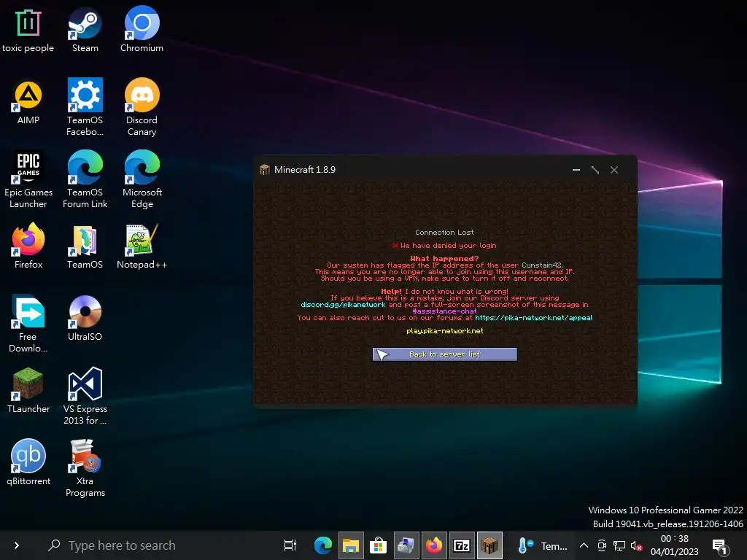Click the 'We have denied your login' message
Screen dimensions: 747x560
448,246
